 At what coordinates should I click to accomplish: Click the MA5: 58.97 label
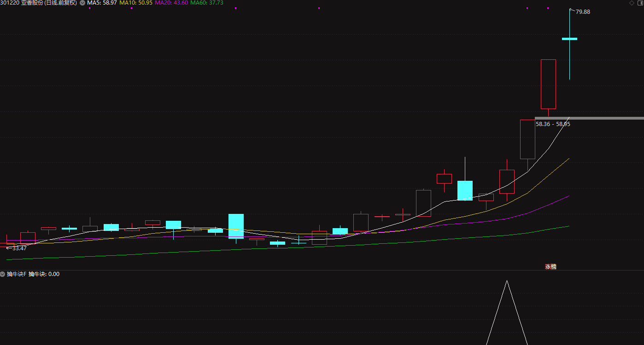[x=102, y=3]
